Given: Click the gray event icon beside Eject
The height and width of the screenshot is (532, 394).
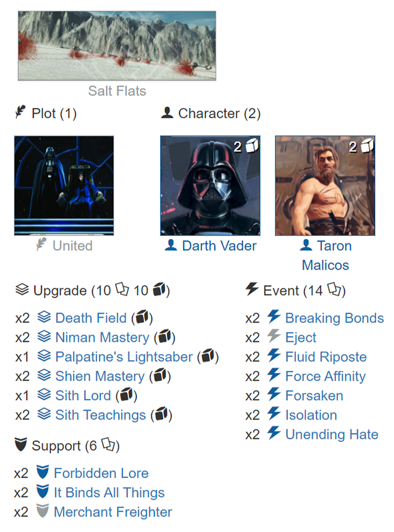Looking at the screenshot, I should tap(274, 337).
